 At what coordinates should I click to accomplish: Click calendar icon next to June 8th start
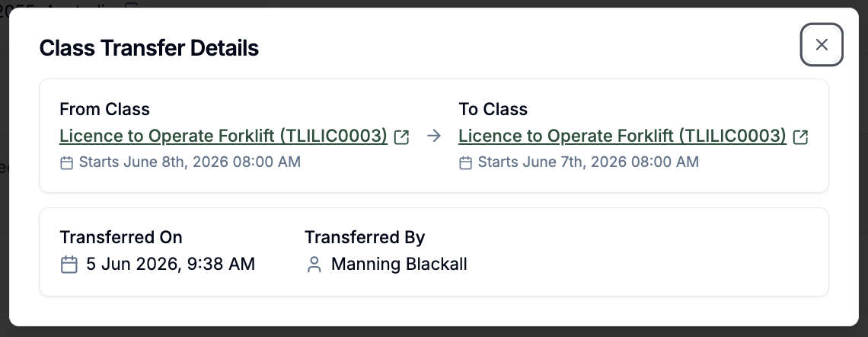[66, 162]
